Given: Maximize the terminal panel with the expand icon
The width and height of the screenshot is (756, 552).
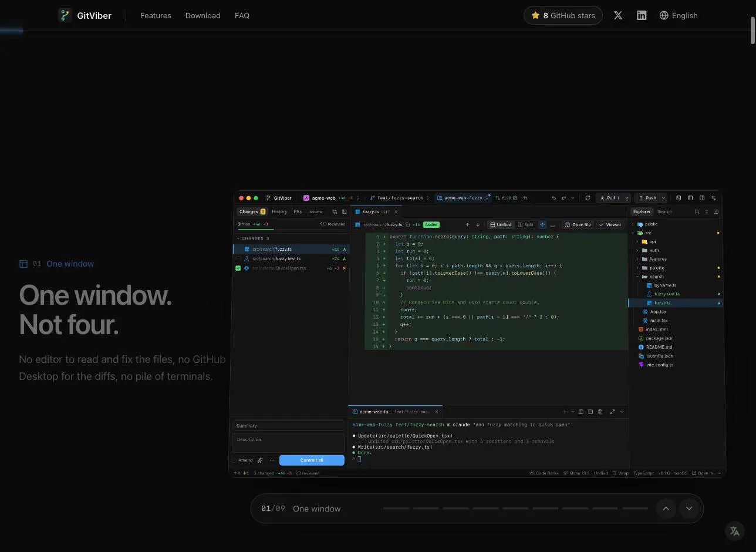Looking at the screenshot, I should pyautogui.click(x=612, y=412).
